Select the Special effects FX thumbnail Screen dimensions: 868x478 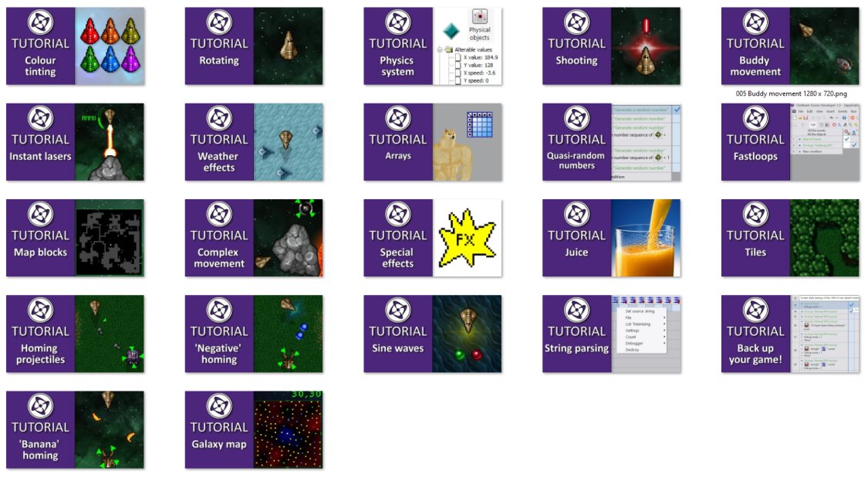433,238
